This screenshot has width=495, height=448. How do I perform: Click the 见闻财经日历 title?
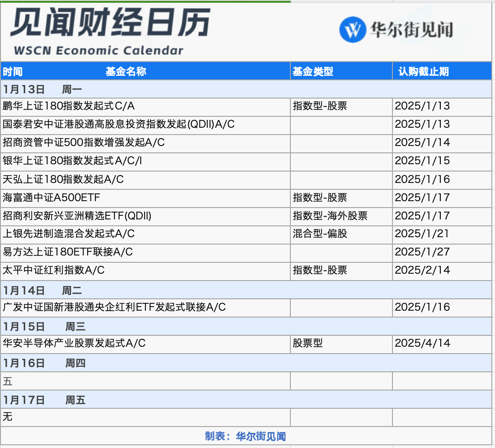tap(110, 22)
